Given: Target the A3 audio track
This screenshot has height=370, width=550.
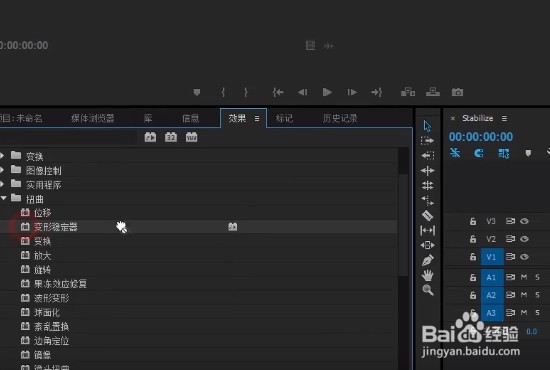Looking at the screenshot, I should pos(492,313).
